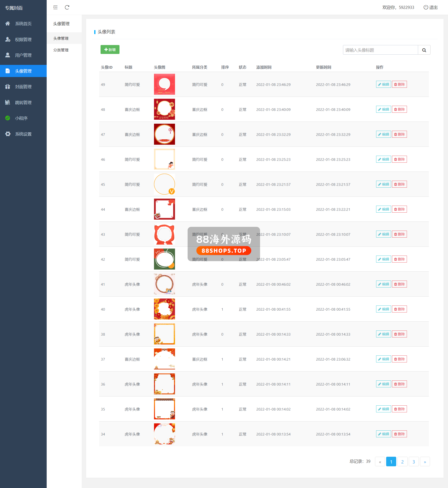Click the previous page « arrow
The image size is (448, 488).
380,462
